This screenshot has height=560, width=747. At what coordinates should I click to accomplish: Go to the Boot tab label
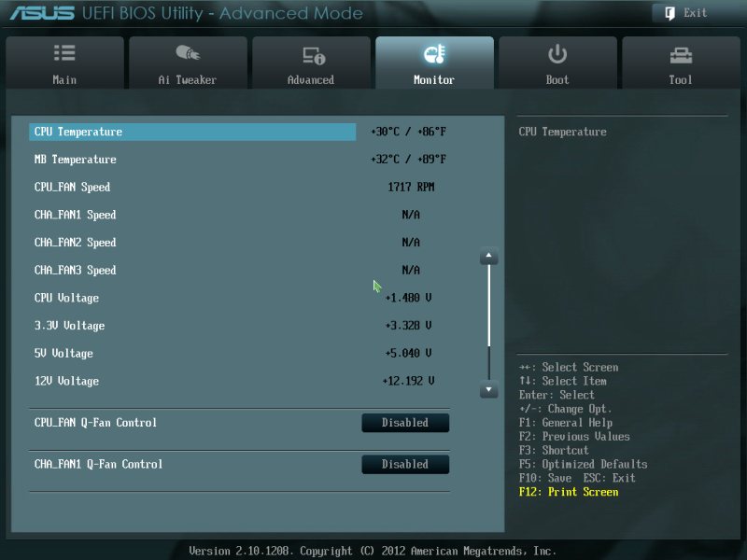click(x=557, y=80)
